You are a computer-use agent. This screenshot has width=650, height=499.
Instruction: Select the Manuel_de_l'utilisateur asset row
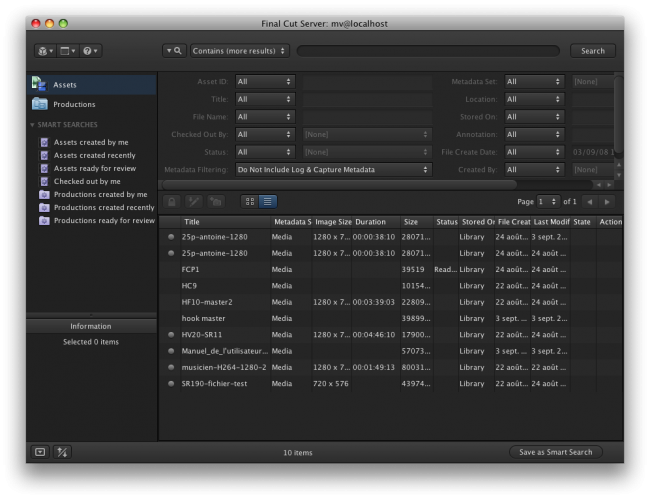tap(390, 351)
